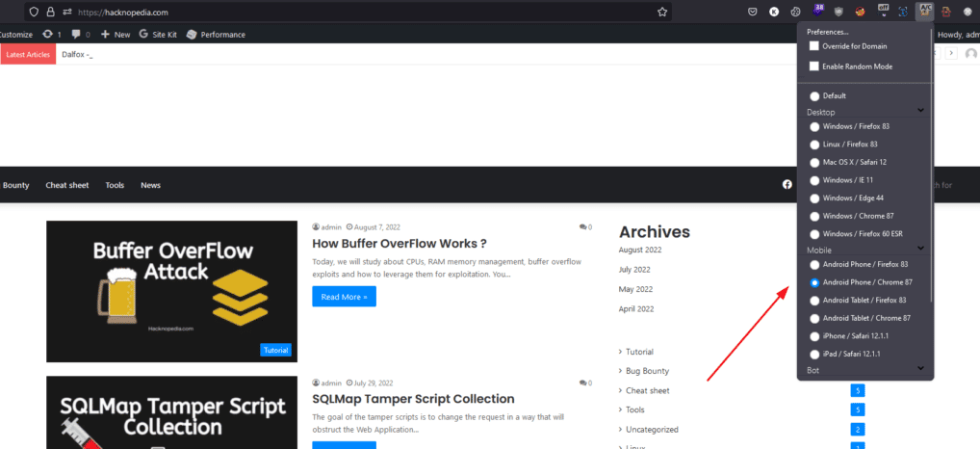
Task: Open the red blocked-circle extension icon
Action: click(861, 12)
